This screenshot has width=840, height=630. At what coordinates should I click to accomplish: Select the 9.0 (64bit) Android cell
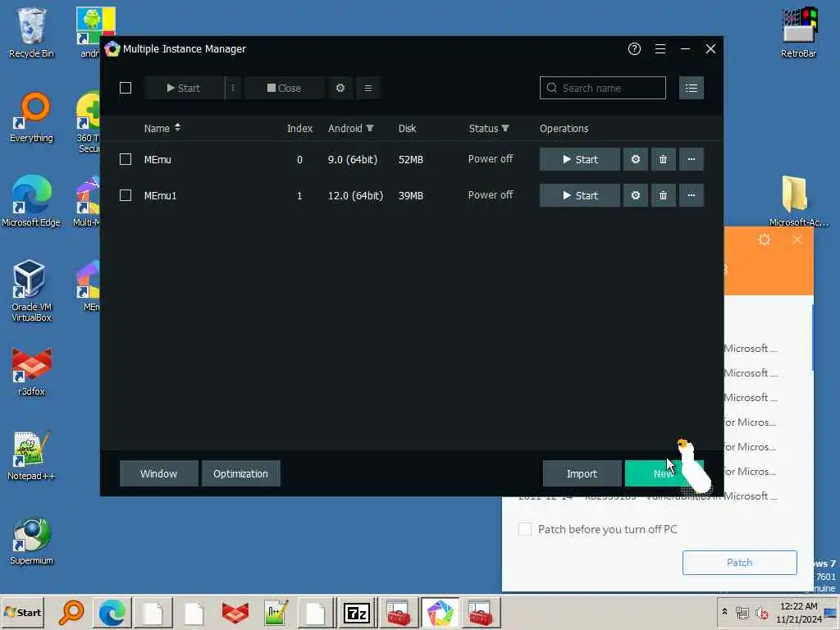(353, 159)
